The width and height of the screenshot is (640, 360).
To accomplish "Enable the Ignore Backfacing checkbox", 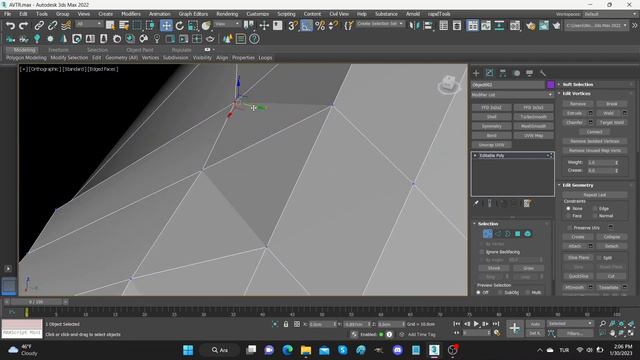I will [482, 252].
